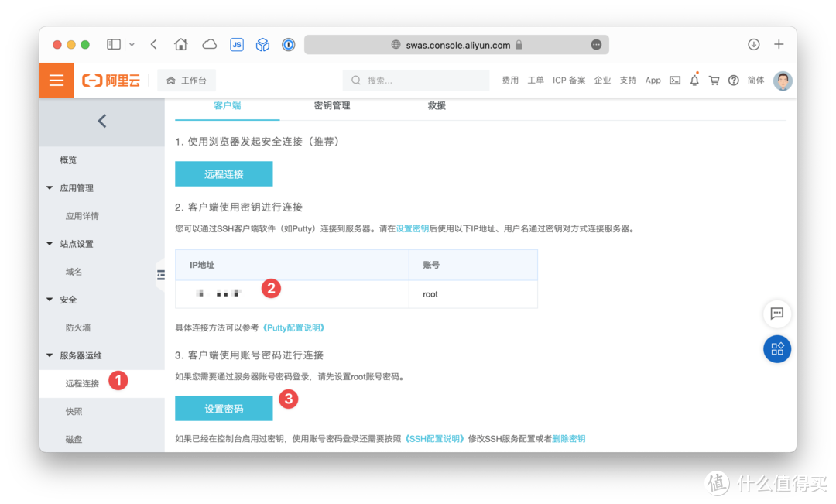Open 防火墙 in the sidebar
This screenshot has height=504, width=836.
point(78,327)
